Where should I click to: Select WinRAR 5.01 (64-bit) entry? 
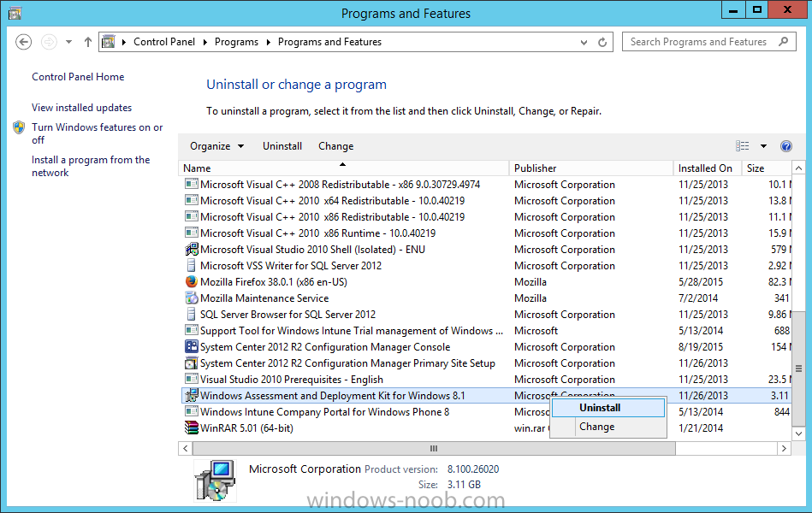pyautogui.click(x=246, y=428)
